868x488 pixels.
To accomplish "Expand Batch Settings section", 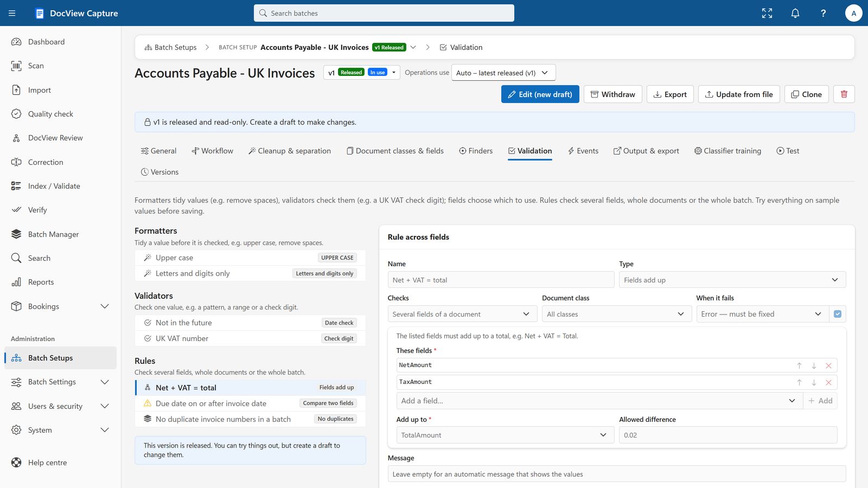I will tap(60, 382).
